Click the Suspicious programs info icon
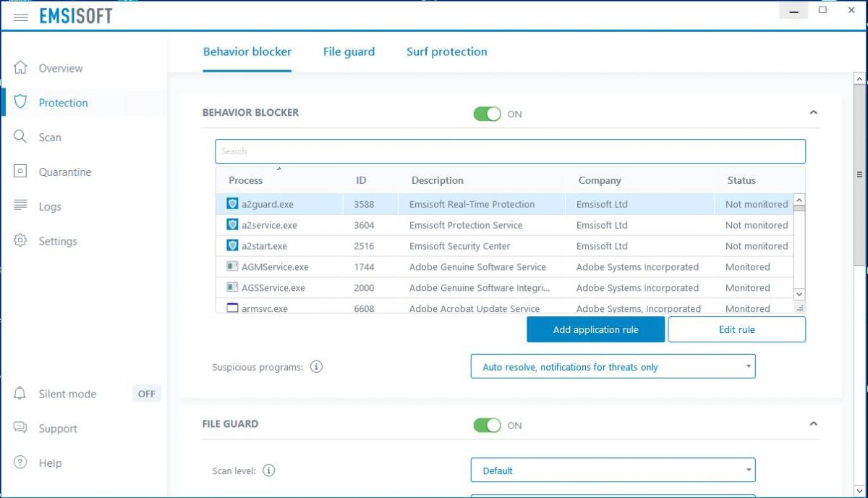Viewport: 868px width, 498px height. 316,366
